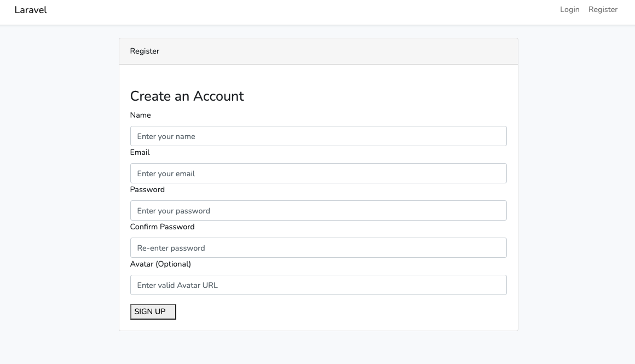Focus the Confirm Password field
Image resolution: width=635 pixels, height=364 pixels.
click(x=318, y=248)
